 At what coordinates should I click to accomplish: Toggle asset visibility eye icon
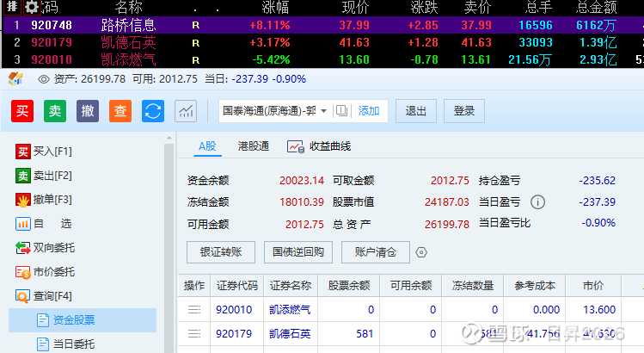[44, 79]
